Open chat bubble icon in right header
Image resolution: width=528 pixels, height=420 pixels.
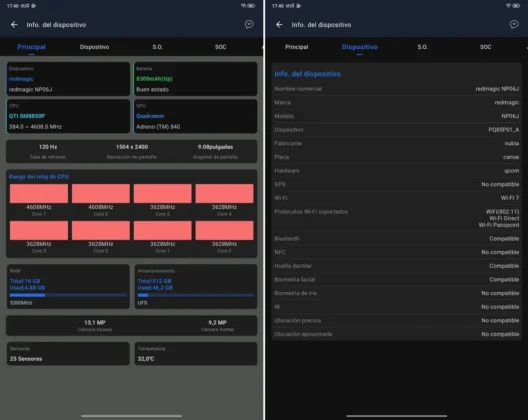514,24
